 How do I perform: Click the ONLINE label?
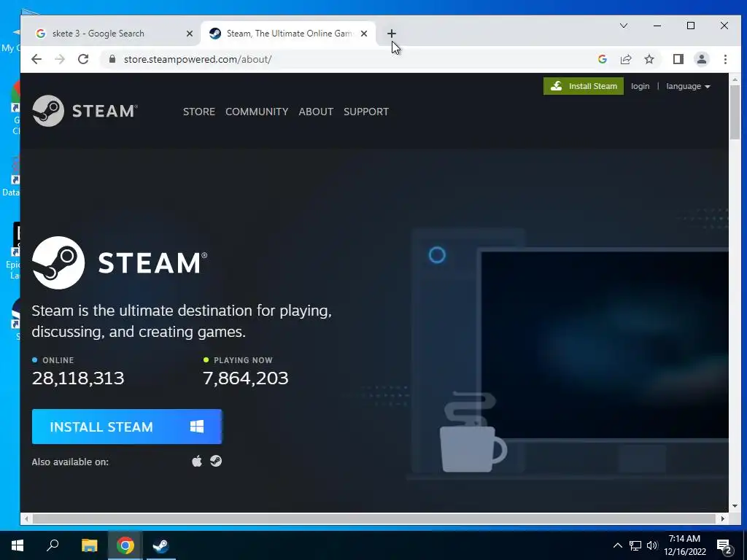coord(58,360)
